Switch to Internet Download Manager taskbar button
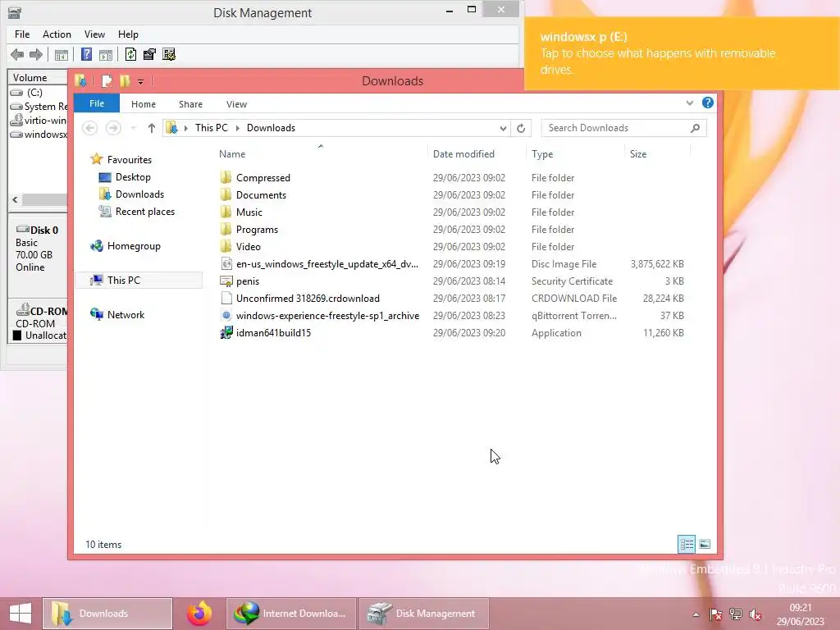Image resolution: width=840 pixels, height=630 pixels. (291, 614)
